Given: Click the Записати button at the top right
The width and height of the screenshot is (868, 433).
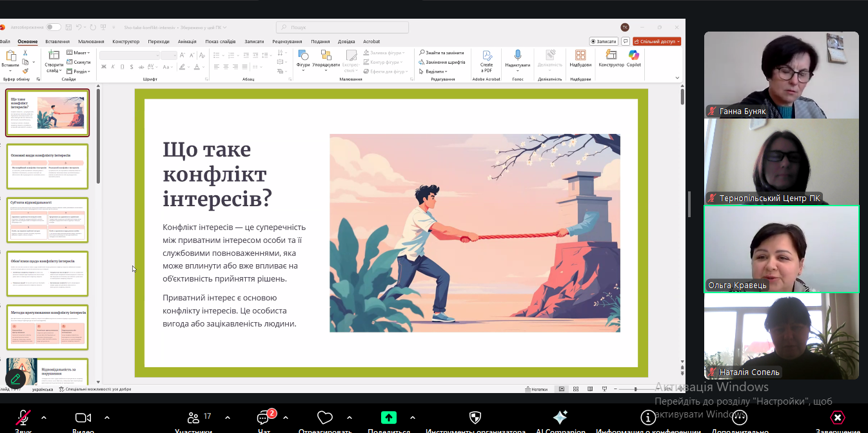Looking at the screenshot, I should coord(603,41).
